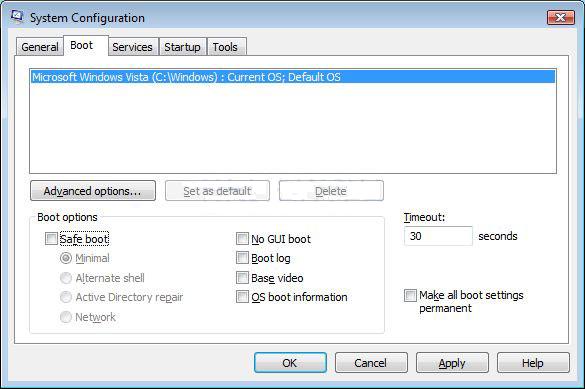Check Make all boot settings permanent
This screenshot has width=585, height=389.
click(410, 295)
